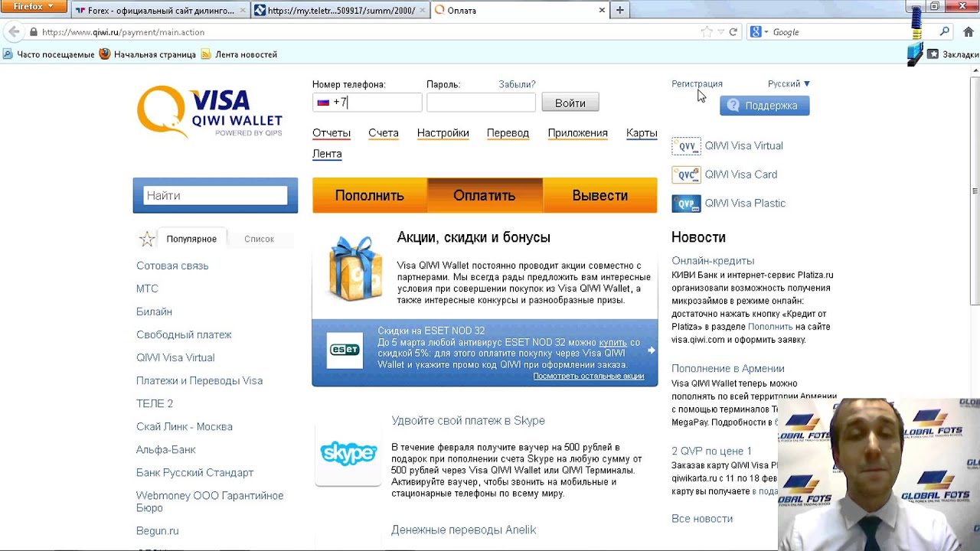Click the Вывести orange tab

(600, 196)
